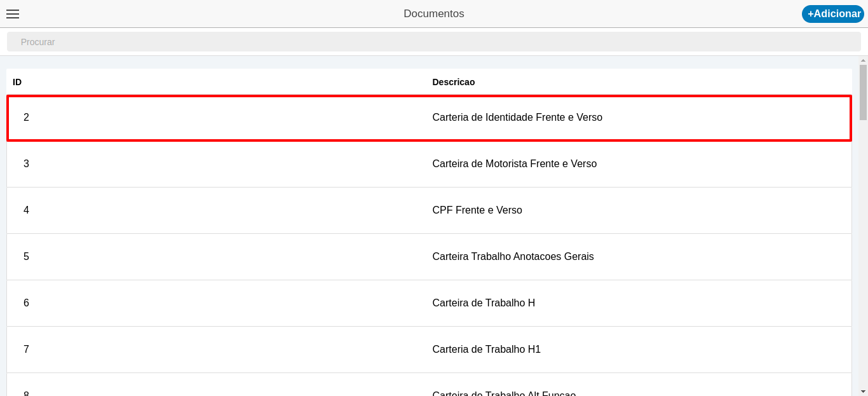The width and height of the screenshot is (868, 396).
Task: Click the ID column header
Action: [17, 82]
